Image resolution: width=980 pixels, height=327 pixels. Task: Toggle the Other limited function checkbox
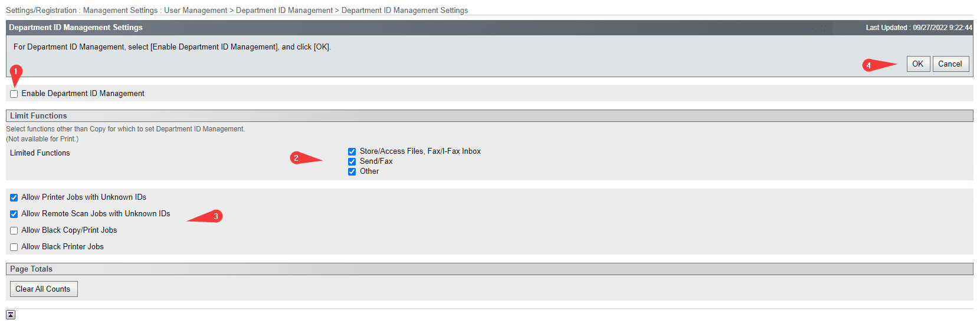[352, 172]
